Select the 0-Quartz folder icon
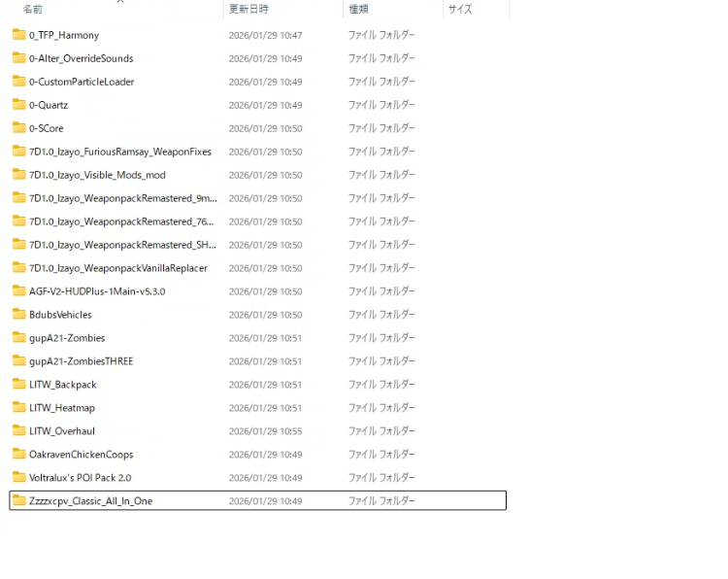This screenshot has height=579, width=728. coord(19,105)
